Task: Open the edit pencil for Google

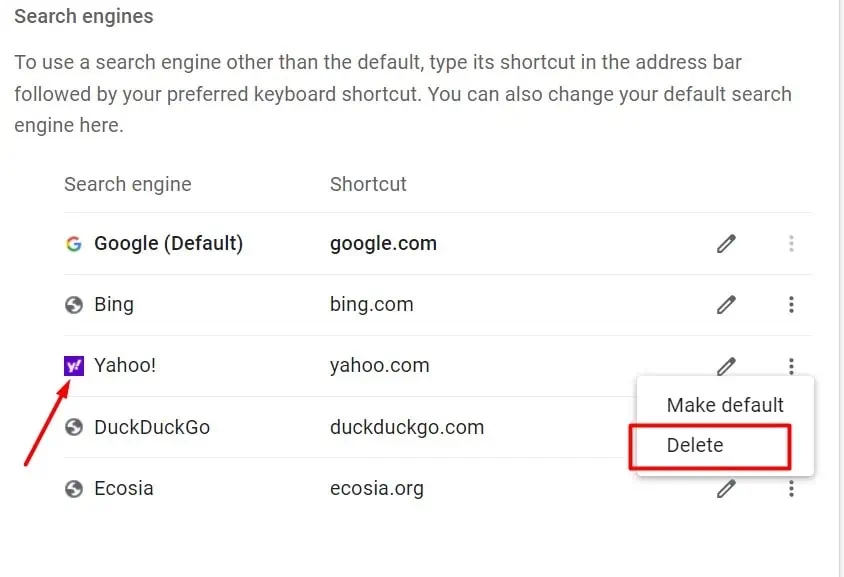Action: [726, 243]
